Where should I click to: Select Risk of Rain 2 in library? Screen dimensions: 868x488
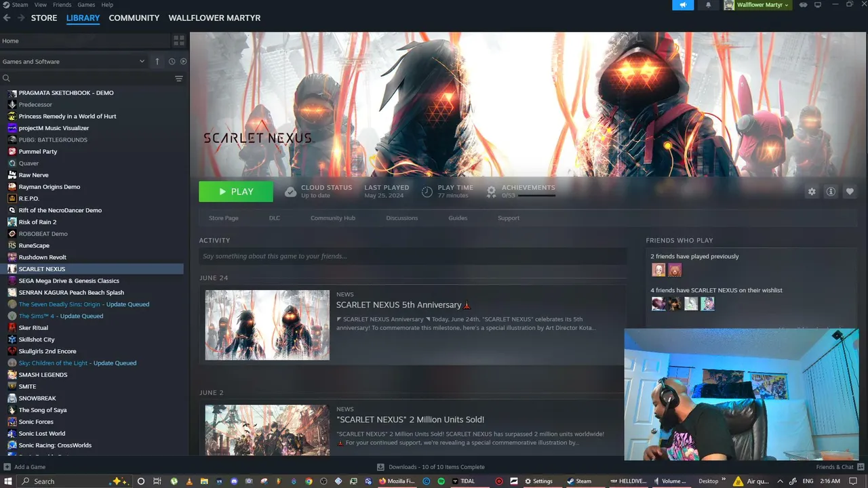click(37, 222)
